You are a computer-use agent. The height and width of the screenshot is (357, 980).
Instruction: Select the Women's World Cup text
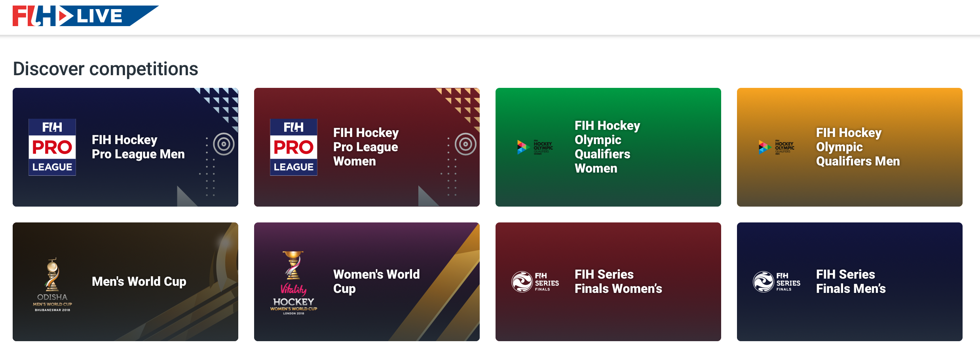[376, 281]
